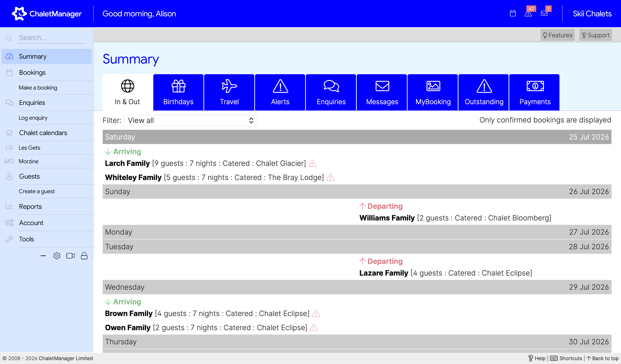Click the Reports bar chart icon
This screenshot has height=364, width=621.
[9, 207]
